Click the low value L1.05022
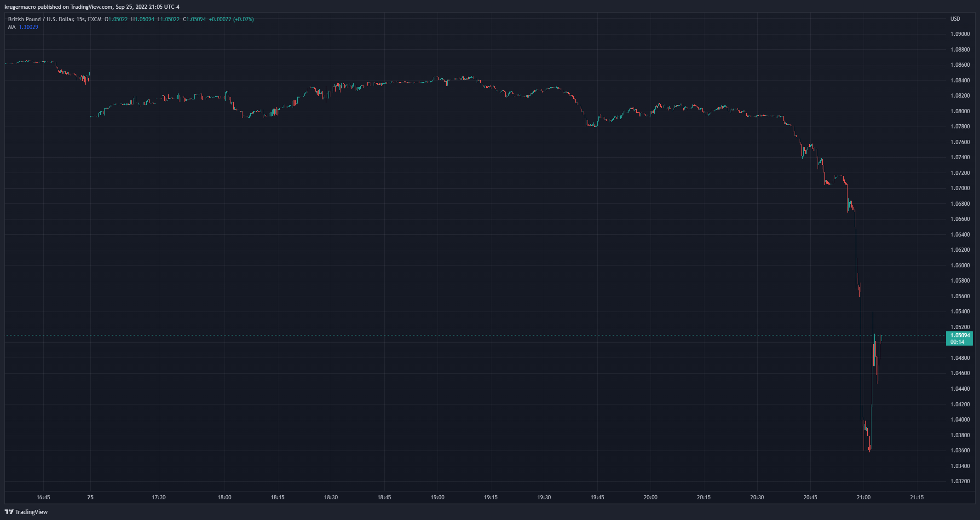This screenshot has width=980, height=520. tap(167, 19)
